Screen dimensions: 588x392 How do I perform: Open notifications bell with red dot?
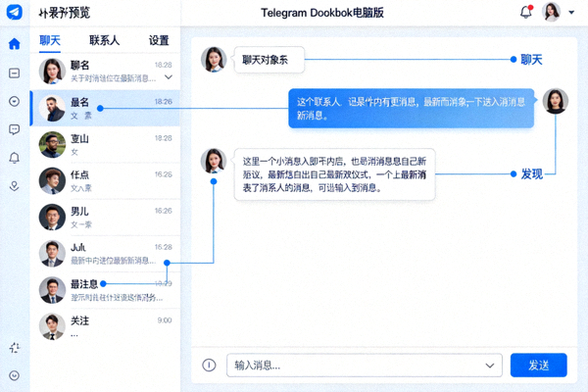point(526,12)
